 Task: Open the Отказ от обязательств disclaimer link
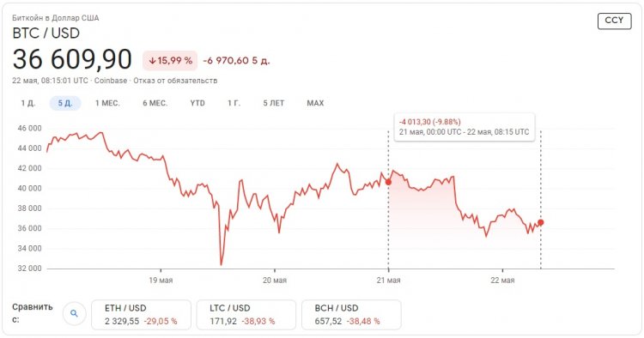(175, 81)
